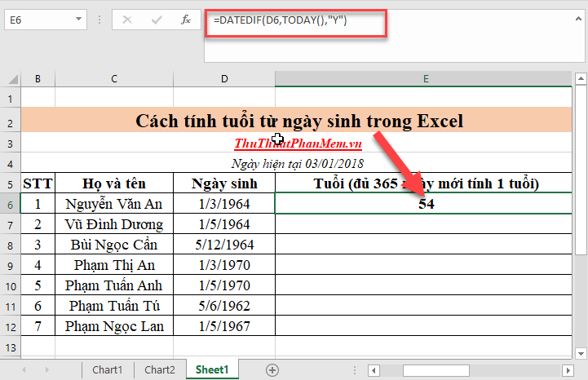The image size is (588, 380).
Task: Select the cell 'Nguyễn Văn An'
Action: coord(114,204)
